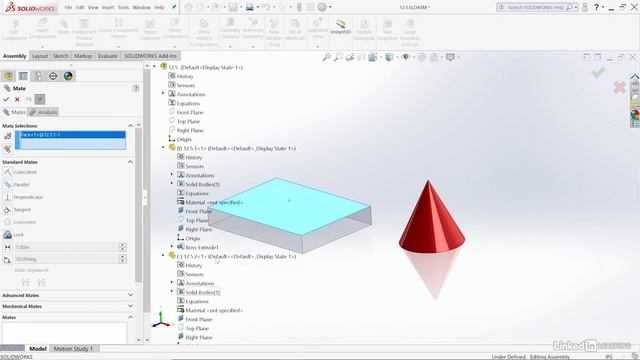The image size is (640, 360).
Task: Click in Search SOLIDWORKS Help field
Action: pos(536,7)
